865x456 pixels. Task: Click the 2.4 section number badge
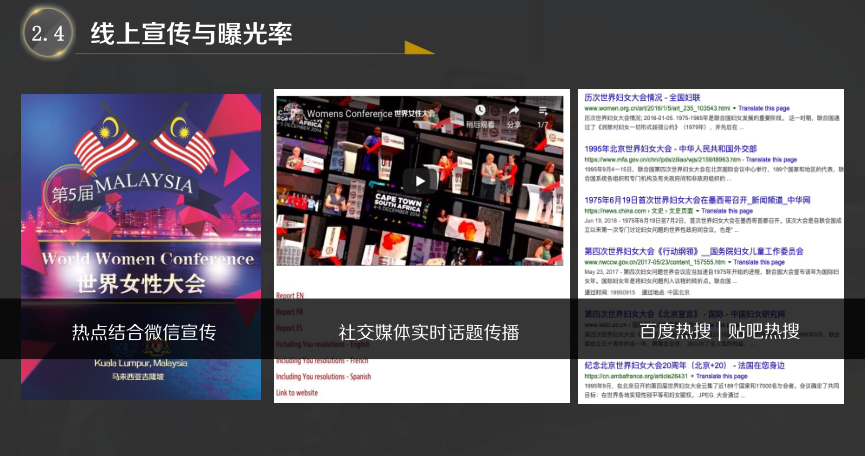[47, 33]
